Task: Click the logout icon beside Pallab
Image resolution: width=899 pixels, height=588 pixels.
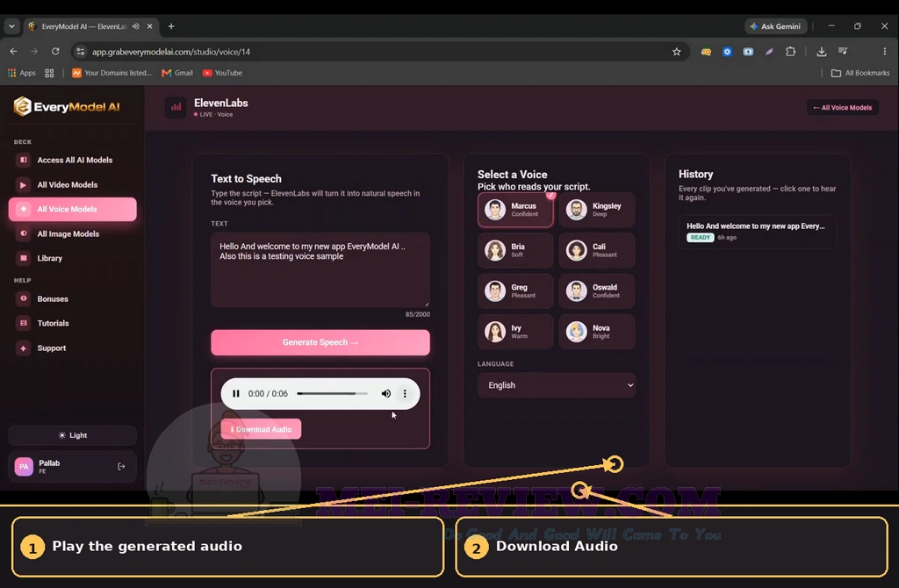Action: (121, 467)
